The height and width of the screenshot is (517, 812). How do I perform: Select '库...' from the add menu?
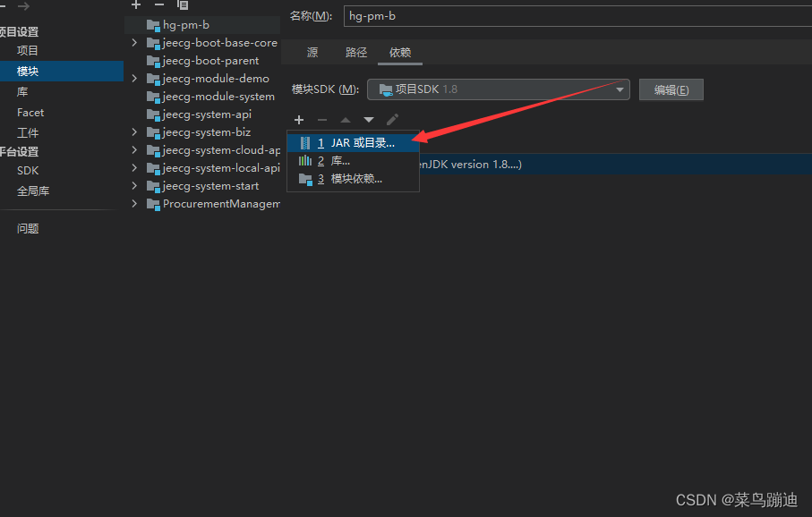[353, 161]
